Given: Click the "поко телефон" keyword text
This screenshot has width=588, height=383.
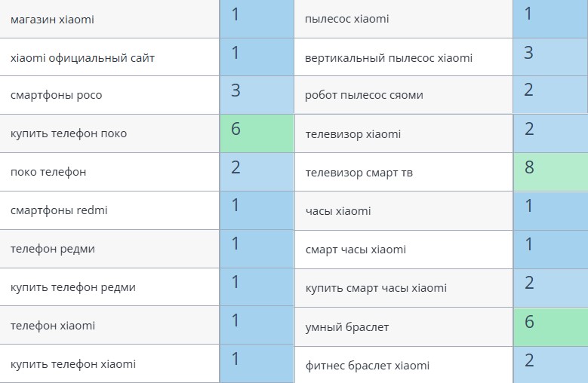Looking at the screenshot, I should pyautogui.click(x=48, y=172).
